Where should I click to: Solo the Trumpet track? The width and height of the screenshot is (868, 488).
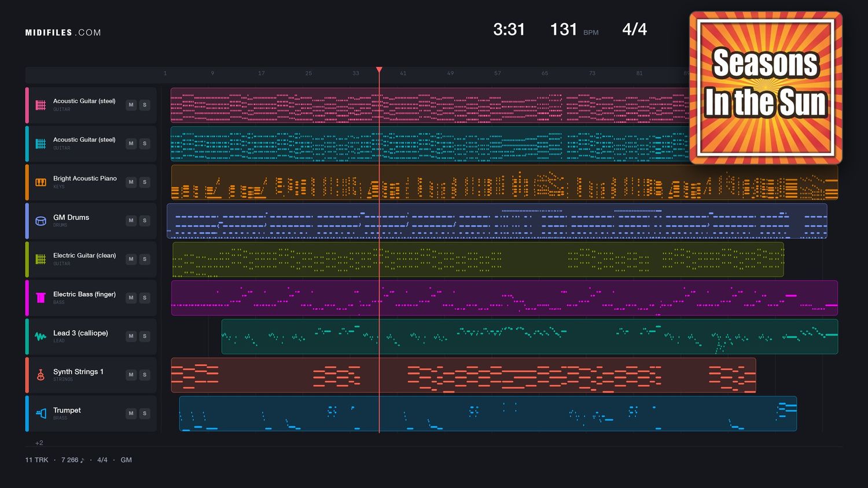pyautogui.click(x=145, y=413)
